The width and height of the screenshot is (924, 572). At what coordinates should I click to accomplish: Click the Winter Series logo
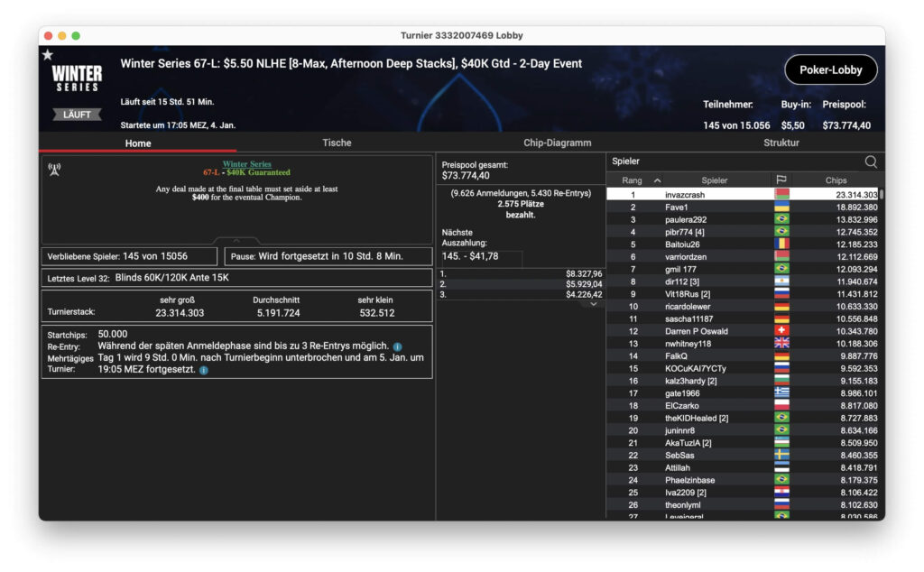(x=77, y=78)
